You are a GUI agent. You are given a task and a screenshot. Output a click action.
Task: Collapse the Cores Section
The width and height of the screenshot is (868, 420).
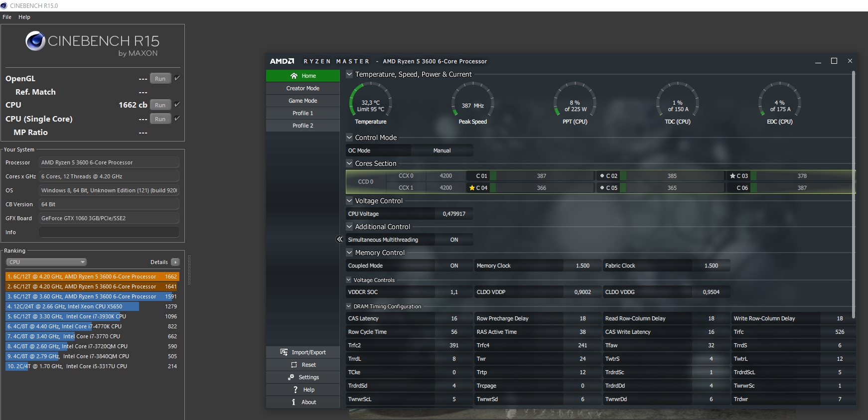click(349, 163)
